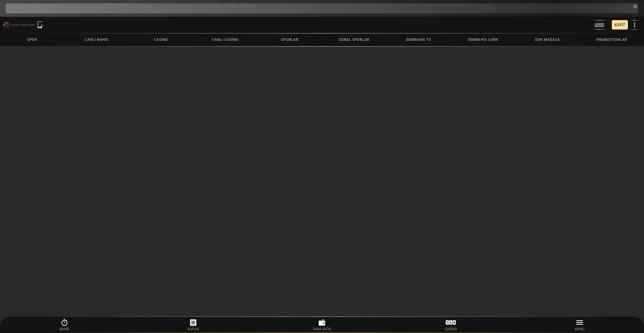Select Casino in the top navigation

click(161, 40)
